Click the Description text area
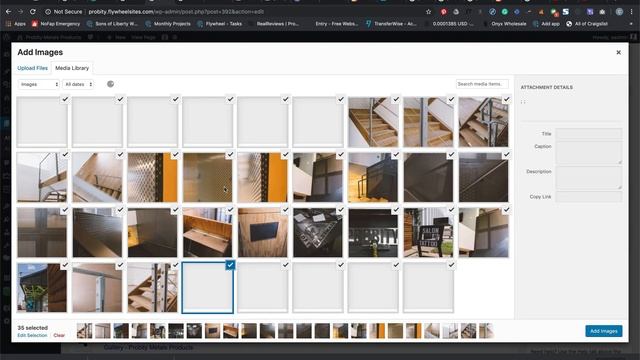The image size is (640, 360). pos(589,178)
